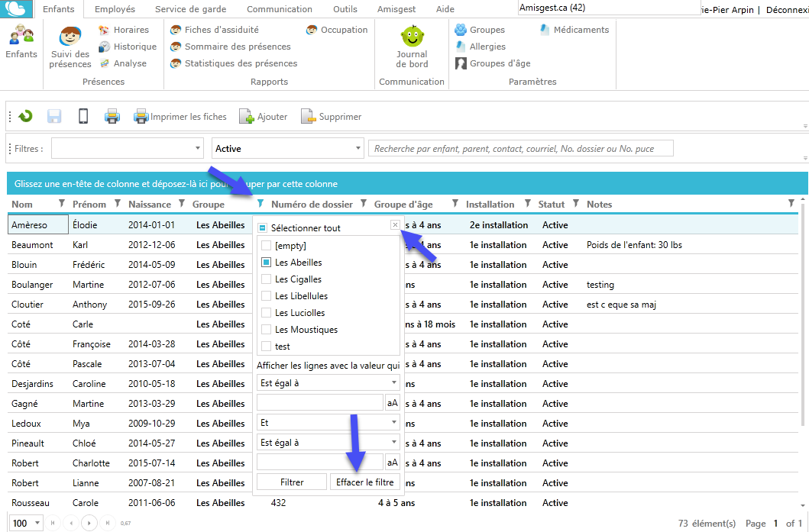Go to next page in pager

pyautogui.click(x=89, y=523)
